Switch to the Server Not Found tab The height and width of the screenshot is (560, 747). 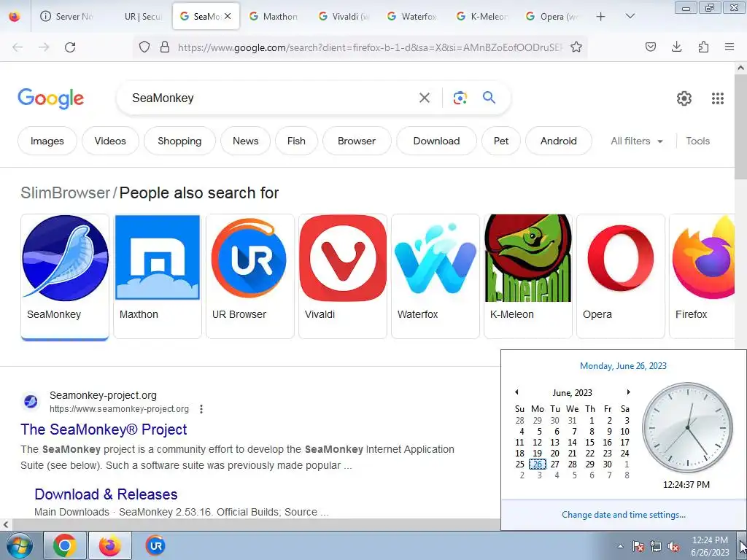tap(67, 16)
